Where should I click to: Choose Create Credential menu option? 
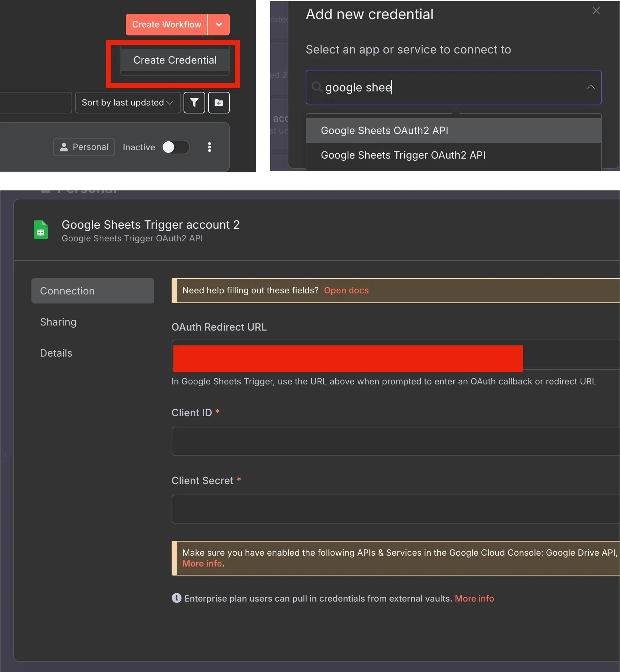click(x=175, y=60)
